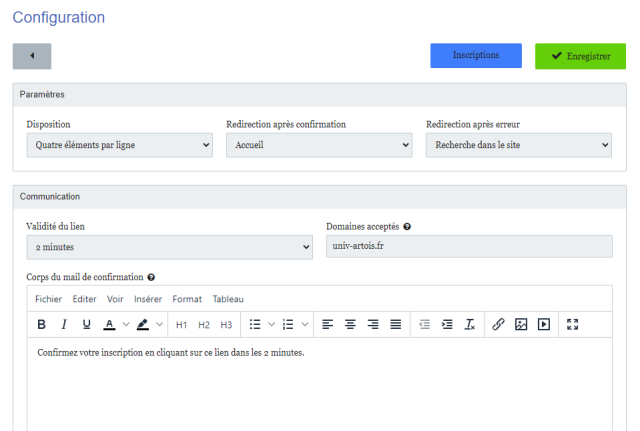Expand text color picker arrow
This screenshot has height=431, width=640.
coord(126,324)
